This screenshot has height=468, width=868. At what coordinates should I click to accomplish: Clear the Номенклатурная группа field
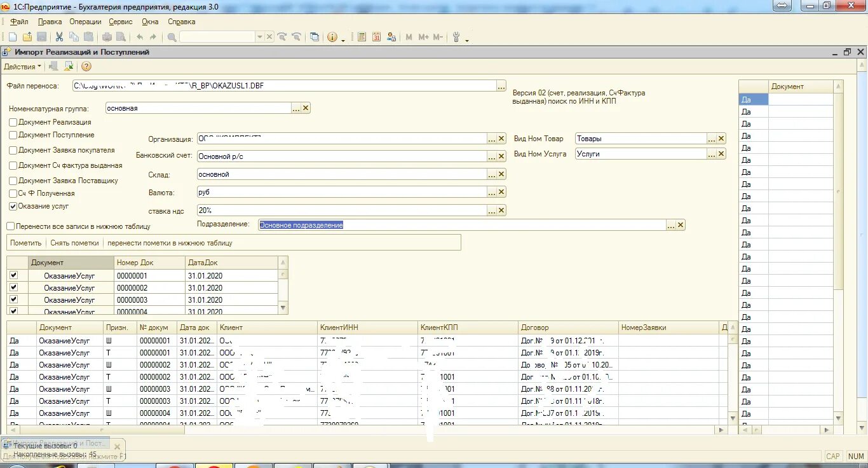[x=306, y=108]
